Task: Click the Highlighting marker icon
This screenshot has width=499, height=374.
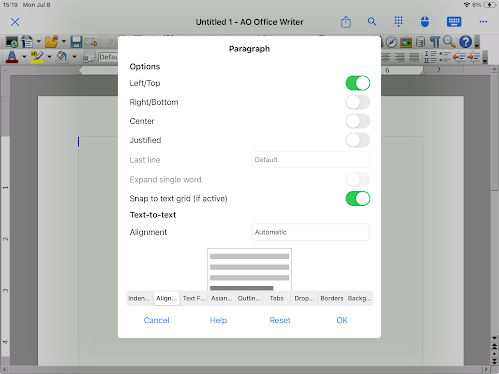Action: click(37, 57)
